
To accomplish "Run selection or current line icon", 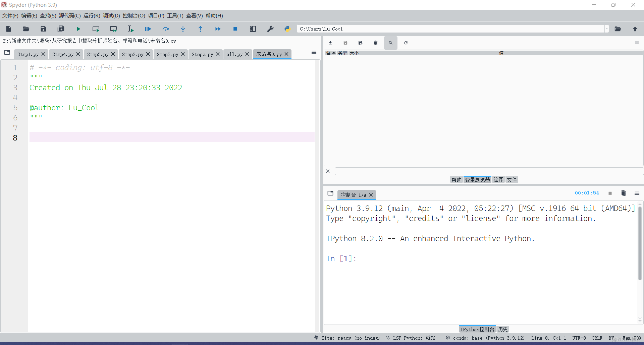I will [x=131, y=29].
